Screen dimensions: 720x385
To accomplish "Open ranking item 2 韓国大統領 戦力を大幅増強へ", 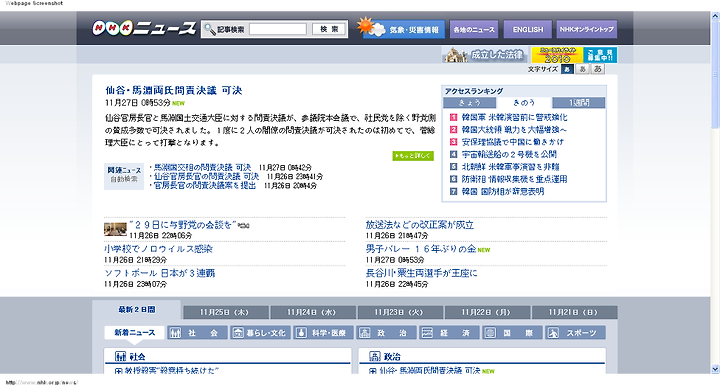I will click(514, 130).
